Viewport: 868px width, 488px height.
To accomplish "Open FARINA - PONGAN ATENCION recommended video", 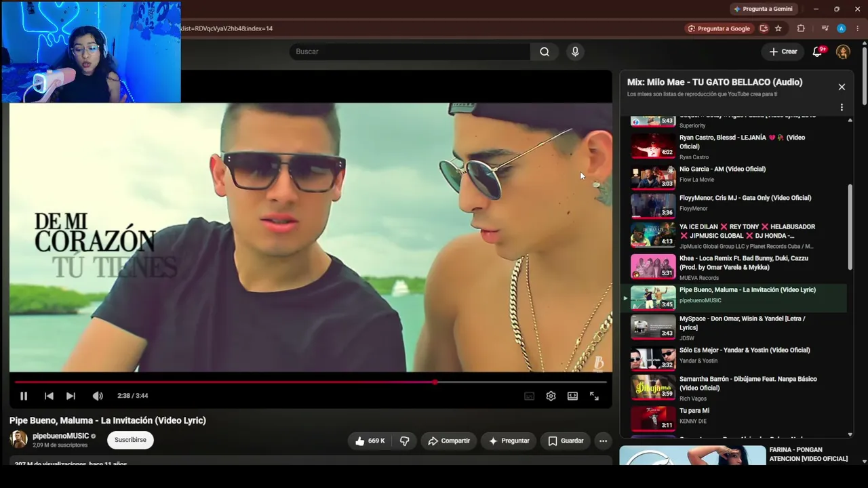I will click(808, 454).
